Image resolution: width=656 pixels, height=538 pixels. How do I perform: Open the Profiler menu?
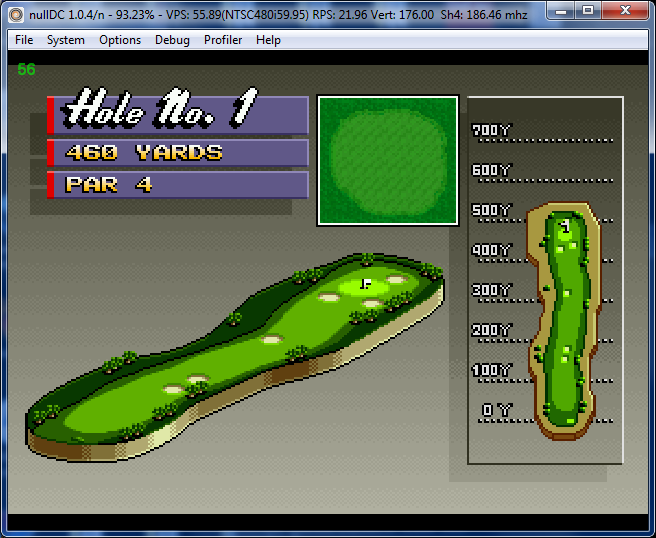point(223,40)
